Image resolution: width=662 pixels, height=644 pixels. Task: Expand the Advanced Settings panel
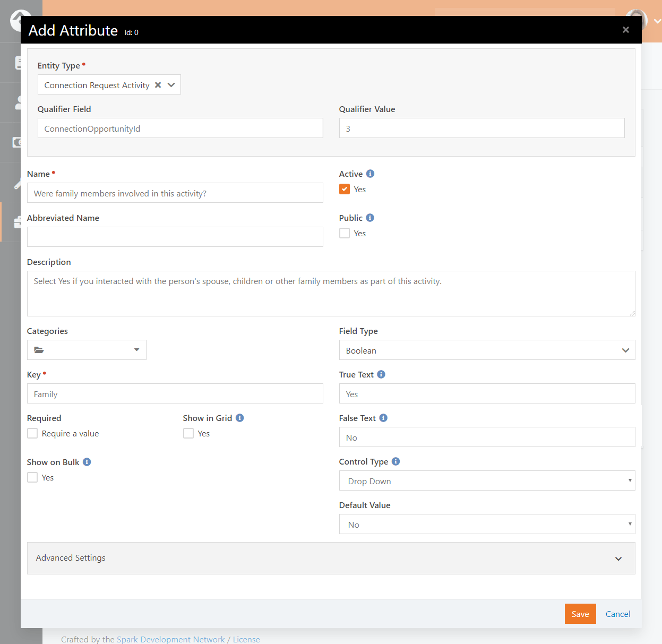coord(331,558)
